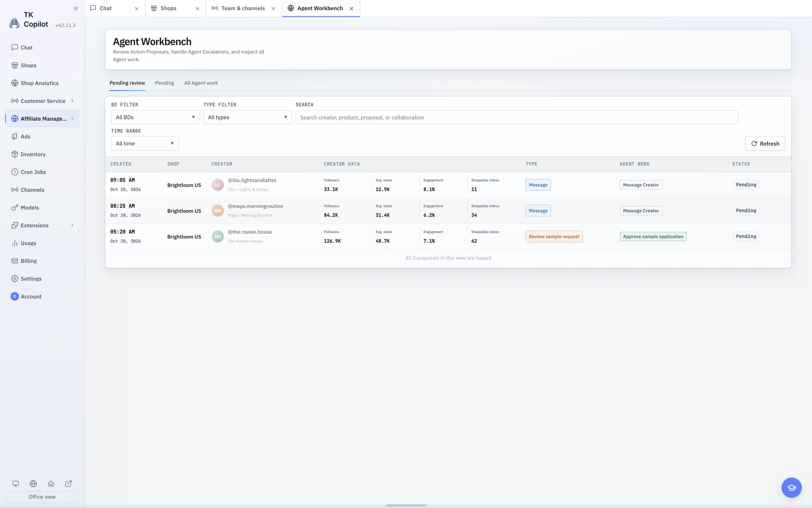Image resolution: width=812 pixels, height=508 pixels.
Task: Open Channels in the sidebar
Action: pos(42,190)
